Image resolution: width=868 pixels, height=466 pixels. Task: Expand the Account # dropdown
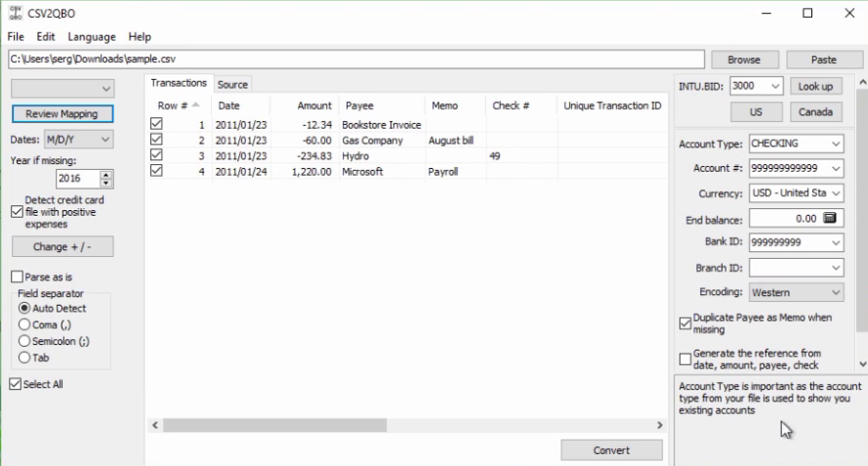[836, 168]
